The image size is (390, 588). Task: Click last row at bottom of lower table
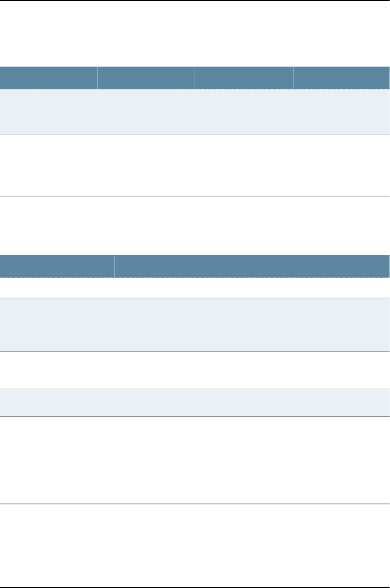click(x=195, y=545)
